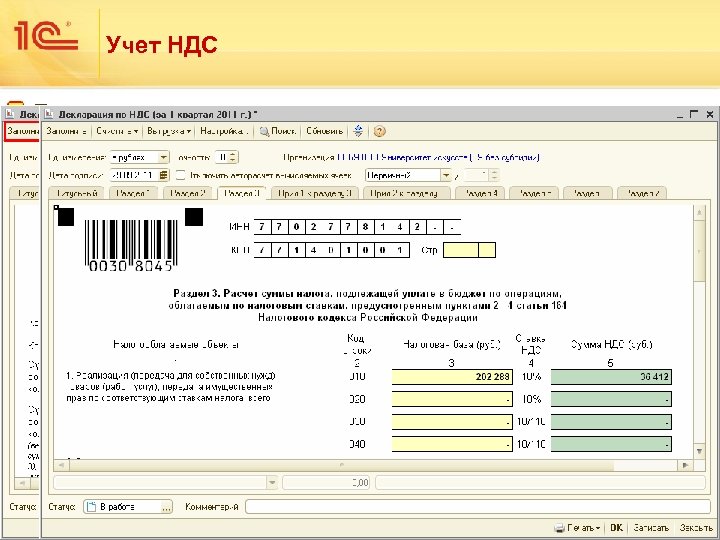Open the dropdown below the form sheet
The height and width of the screenshot is (540, 720).
[272, 483]
